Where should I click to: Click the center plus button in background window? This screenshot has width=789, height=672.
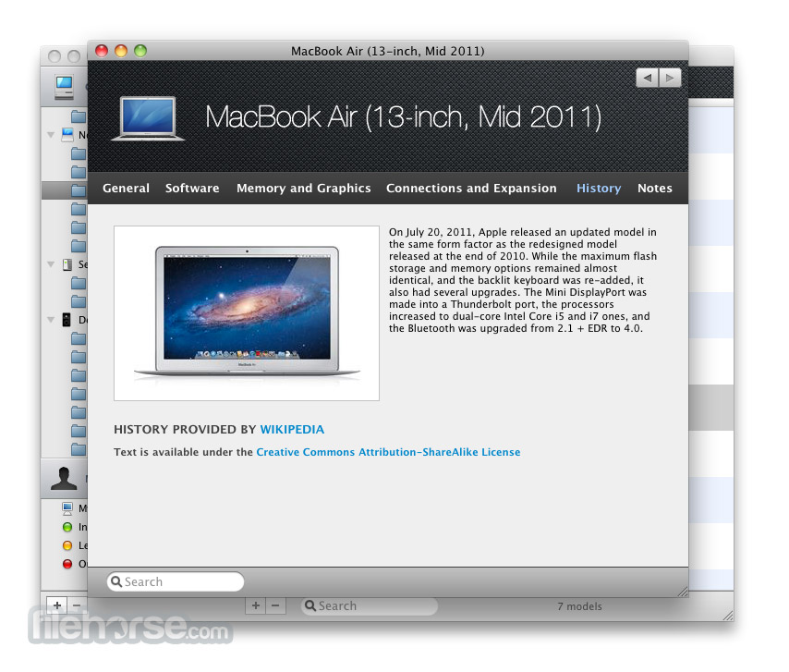[x=256, y=605]
